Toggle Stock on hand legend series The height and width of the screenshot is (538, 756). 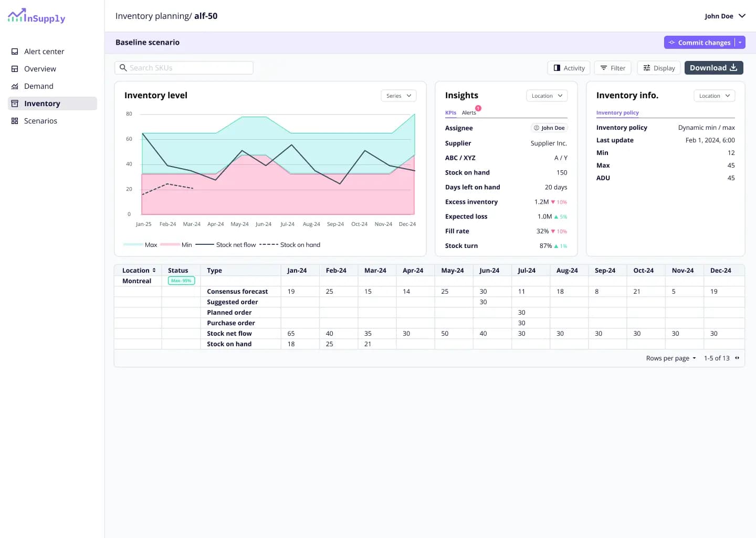(290, 245)
